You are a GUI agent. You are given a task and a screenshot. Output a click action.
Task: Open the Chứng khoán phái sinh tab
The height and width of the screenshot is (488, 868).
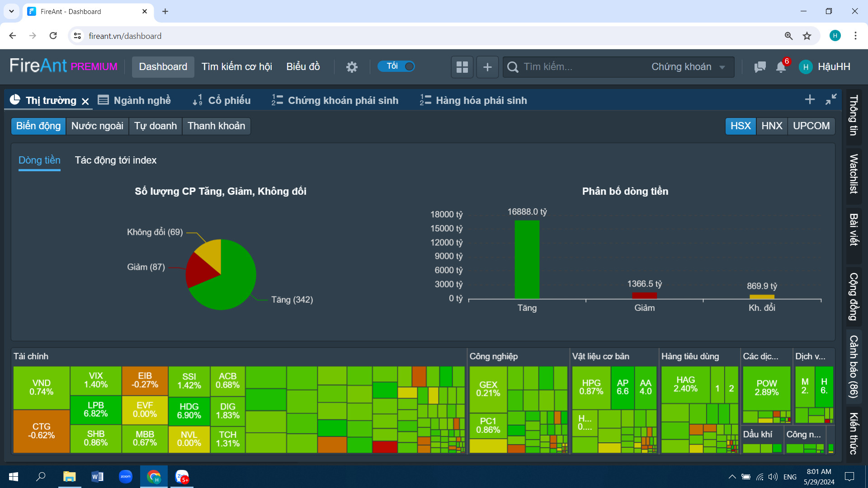point(335,100)
